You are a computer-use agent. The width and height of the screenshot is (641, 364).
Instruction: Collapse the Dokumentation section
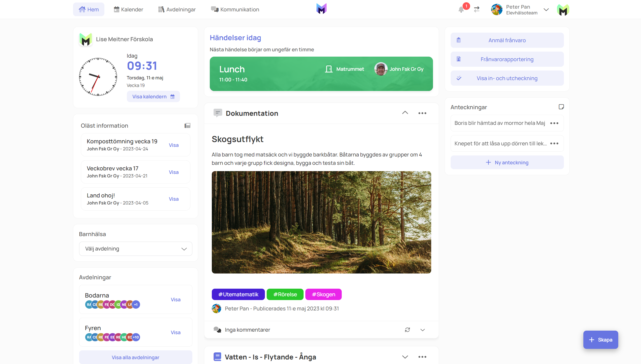[x=405, y=113]
